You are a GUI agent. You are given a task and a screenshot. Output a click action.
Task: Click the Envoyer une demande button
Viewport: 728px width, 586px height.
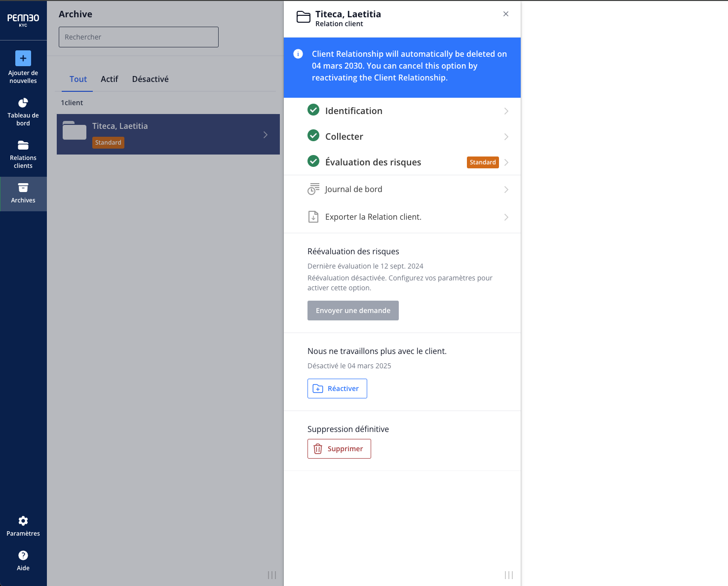click(x=353, y=311)
